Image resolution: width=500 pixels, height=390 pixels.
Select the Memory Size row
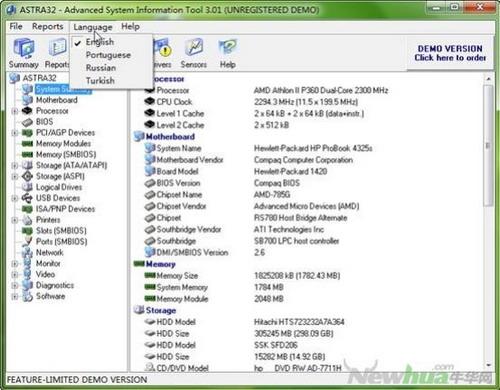coord(242,276)
